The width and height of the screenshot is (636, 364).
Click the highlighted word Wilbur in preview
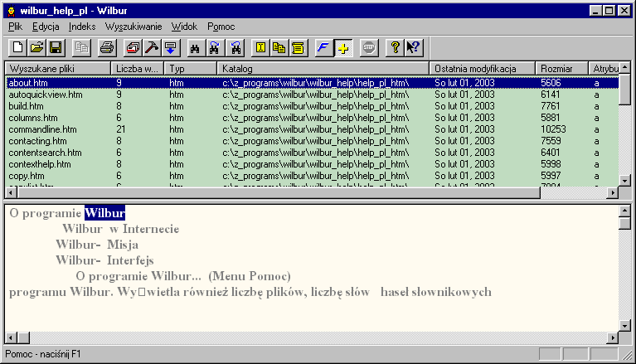tap(104, 213)
